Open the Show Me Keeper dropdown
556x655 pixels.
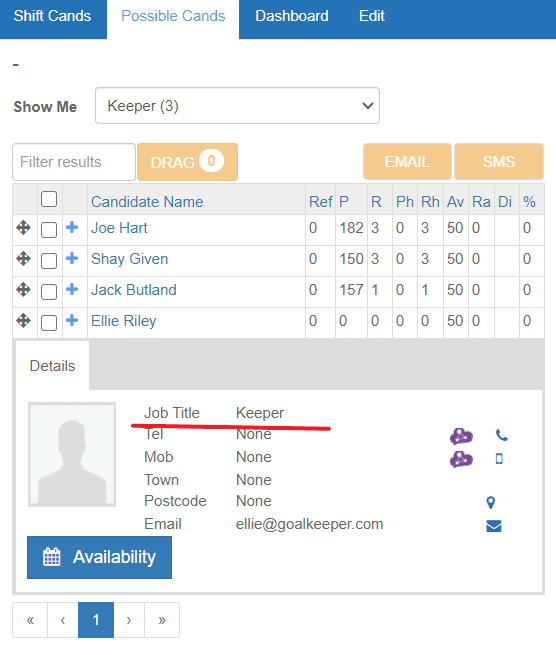coord(237,106)
